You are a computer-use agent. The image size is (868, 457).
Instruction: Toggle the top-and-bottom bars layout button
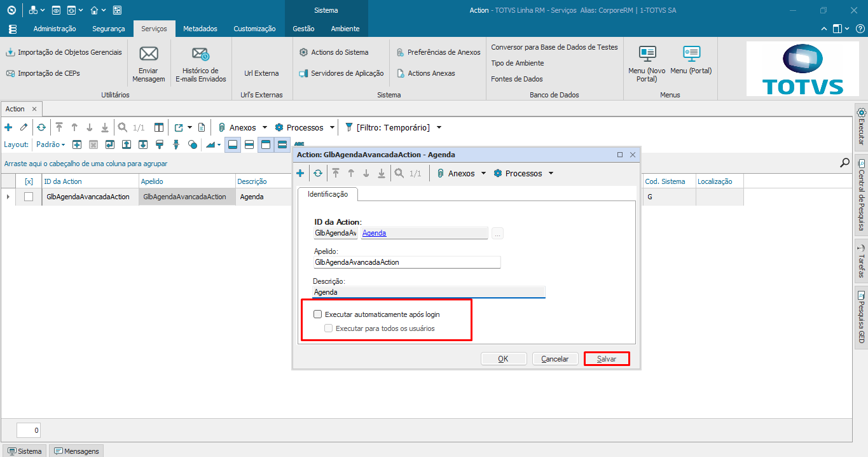coord(282,144)
